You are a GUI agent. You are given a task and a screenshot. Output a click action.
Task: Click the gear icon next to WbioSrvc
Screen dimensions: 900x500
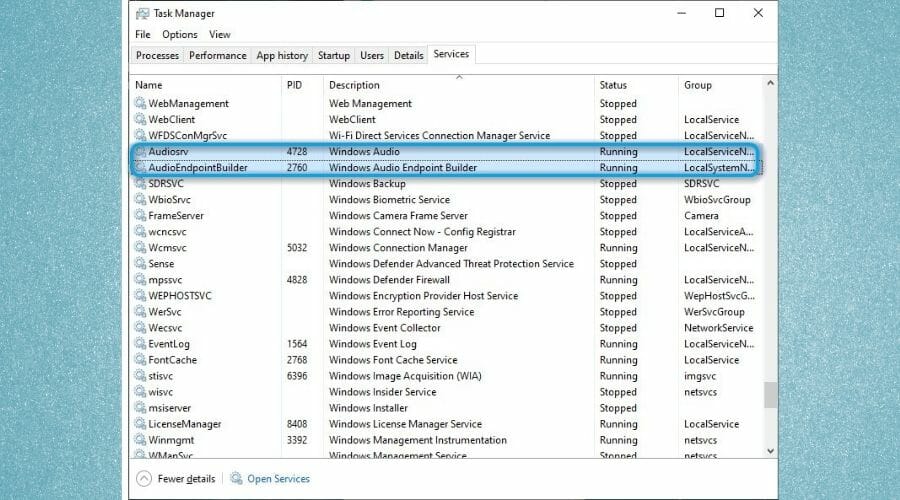140,200
